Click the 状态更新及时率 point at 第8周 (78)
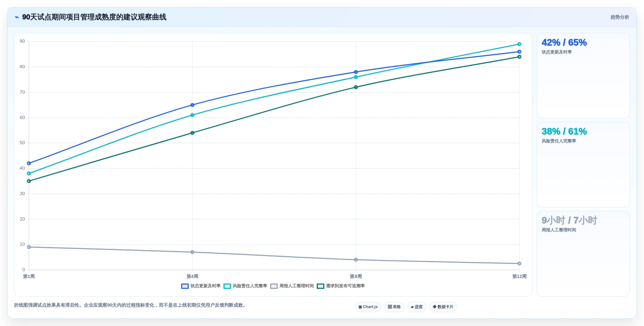 [x=356, y=72]
